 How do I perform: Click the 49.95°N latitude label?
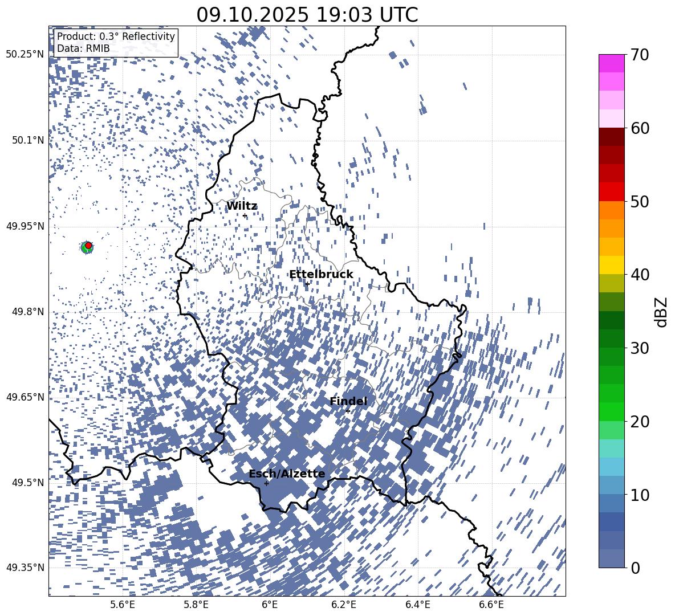point(25,226)
